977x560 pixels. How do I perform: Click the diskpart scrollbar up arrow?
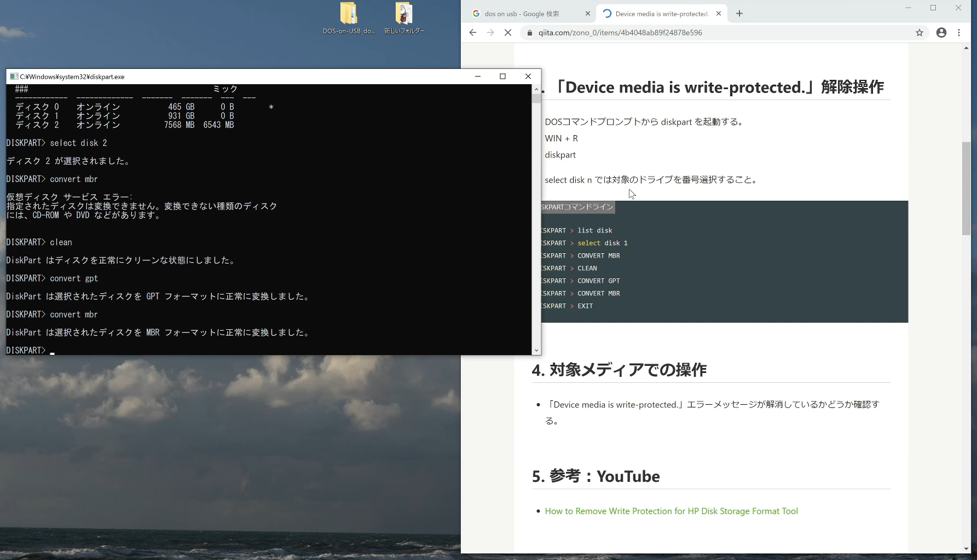536,89
